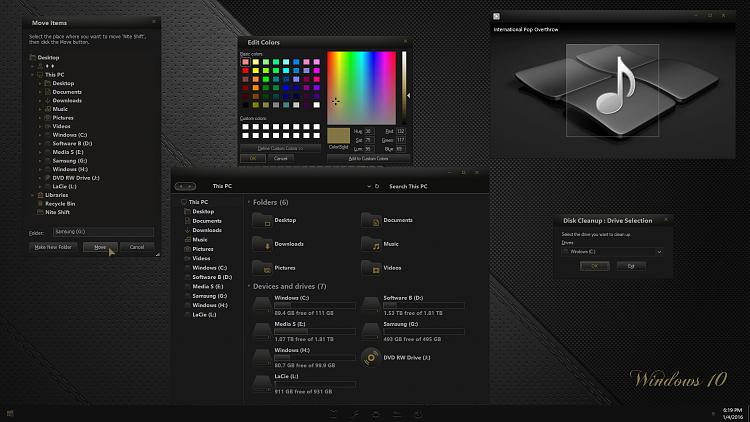Viewport: 750px width, 422px height.
Task: Pick the white swatch in Basic colors
Action: click(x=316, y=105)
